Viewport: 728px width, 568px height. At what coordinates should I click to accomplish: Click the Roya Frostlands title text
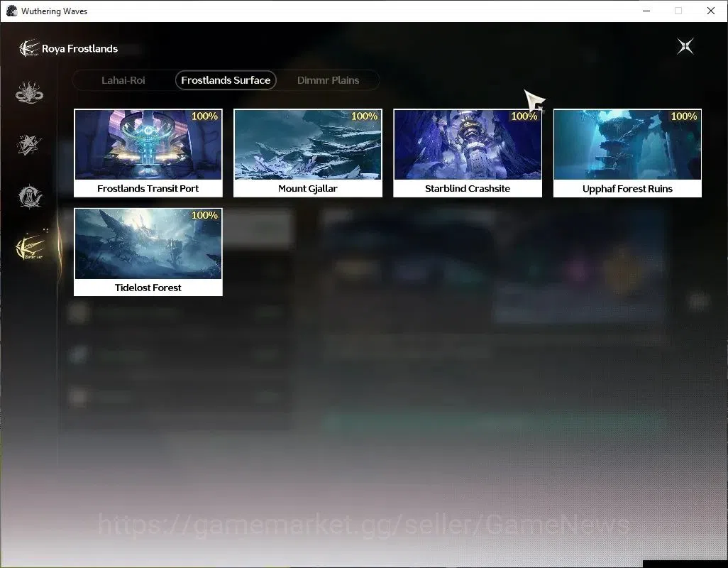(80, 48)
